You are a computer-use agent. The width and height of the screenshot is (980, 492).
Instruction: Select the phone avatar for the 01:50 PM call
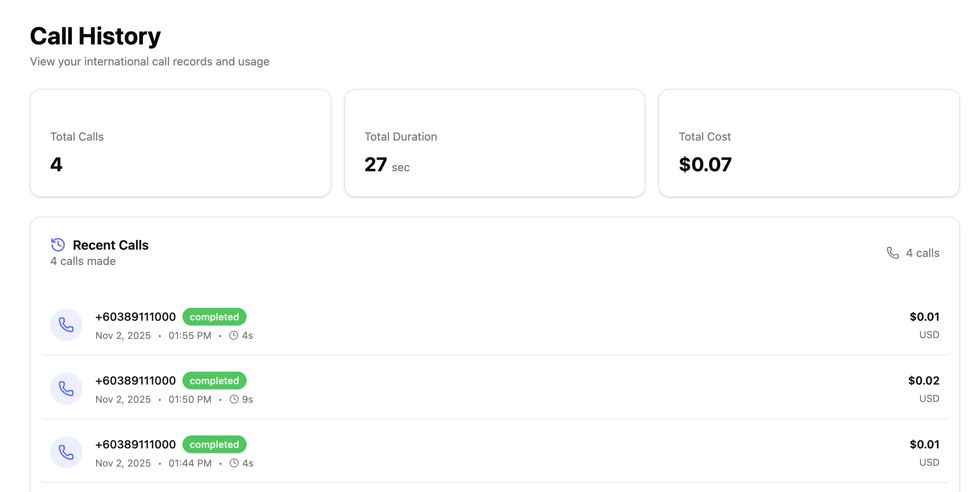(66, 389)
